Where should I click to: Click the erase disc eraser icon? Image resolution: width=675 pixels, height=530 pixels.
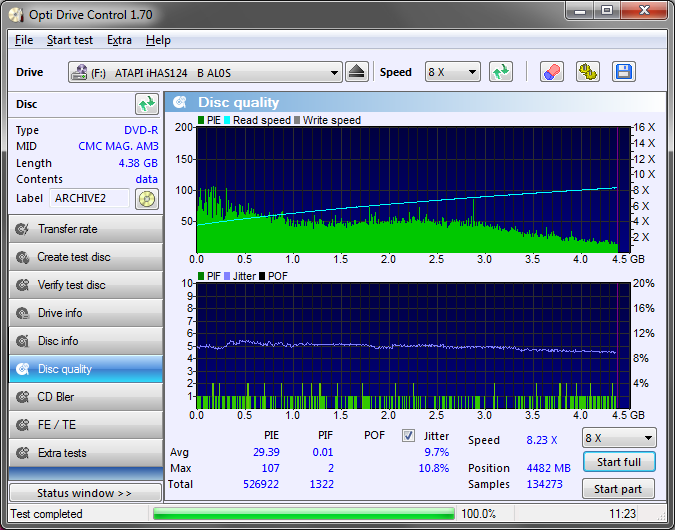pyautogui.click(x=552, y=72)
